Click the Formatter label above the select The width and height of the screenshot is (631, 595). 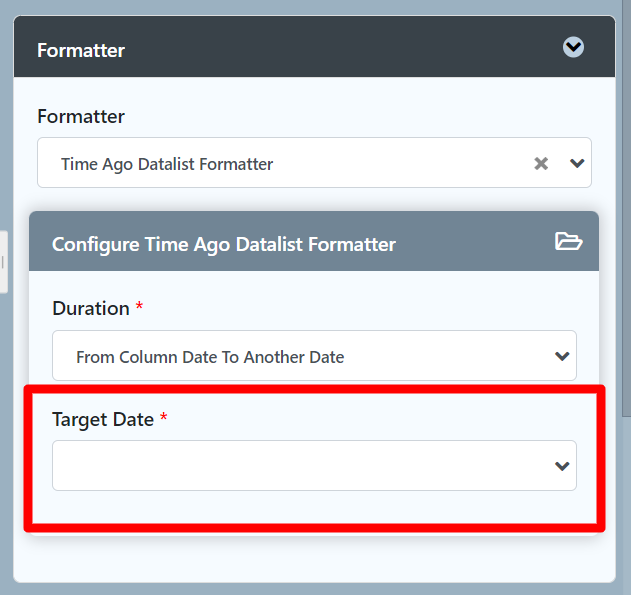[x=81, y=117]
